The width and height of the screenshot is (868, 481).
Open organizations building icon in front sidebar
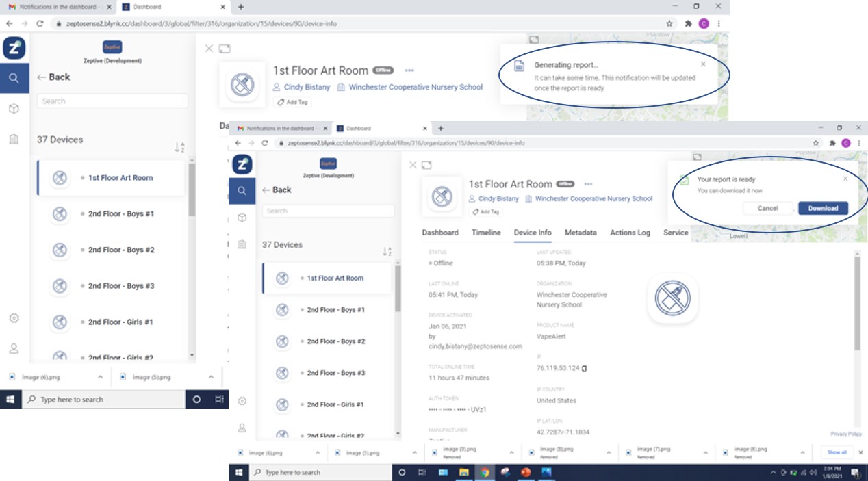242,244
